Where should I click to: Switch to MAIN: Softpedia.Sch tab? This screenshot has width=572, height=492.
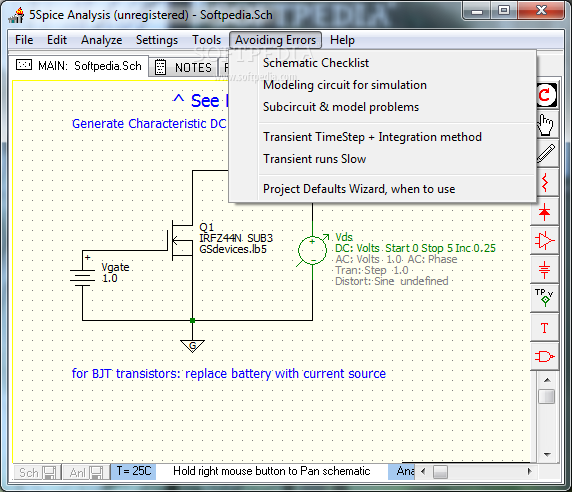79,66
